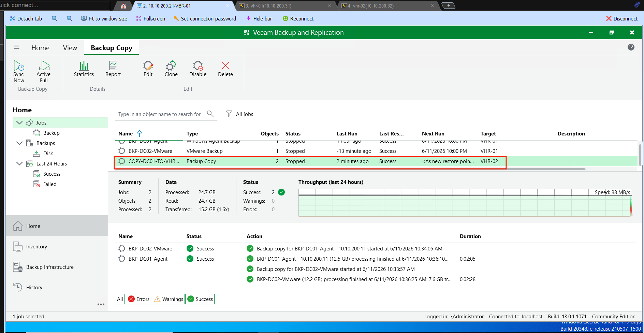Viewport: 644px width, 333px height.
Task: Sort jobs by Next Run column
Action: click(433, 134)
